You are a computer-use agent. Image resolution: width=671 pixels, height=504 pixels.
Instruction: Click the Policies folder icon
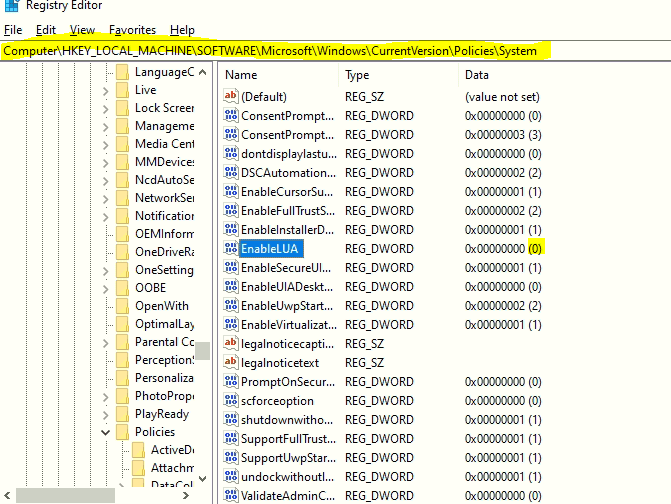pyautogui.click(x=122, y=432)
